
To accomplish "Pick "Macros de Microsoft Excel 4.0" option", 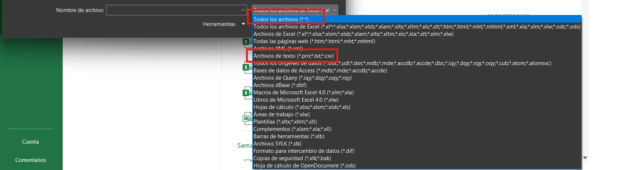I will pyautogui.click(x=303, y=92).
